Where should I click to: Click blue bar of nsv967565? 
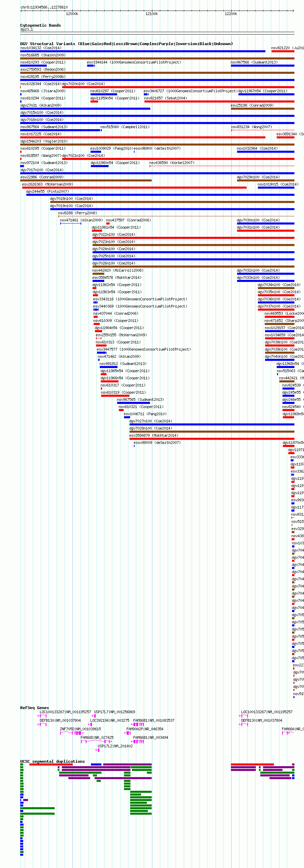click(134, 403)
